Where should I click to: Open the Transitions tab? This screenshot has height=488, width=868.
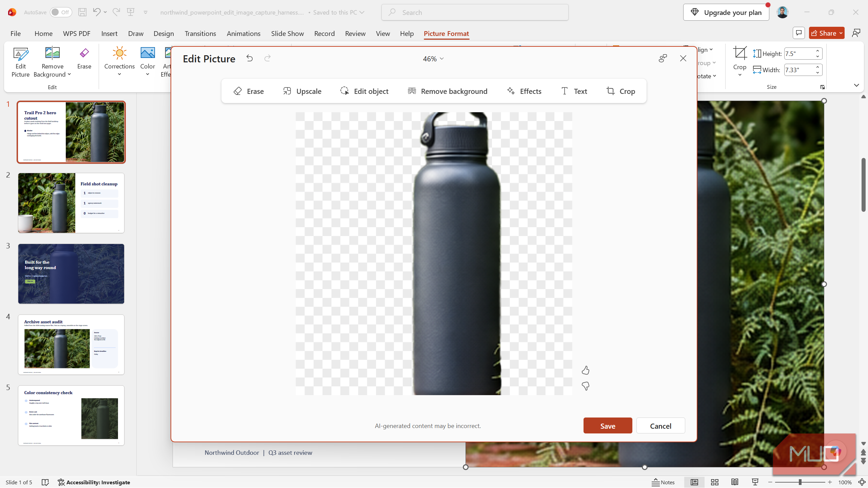200,33
